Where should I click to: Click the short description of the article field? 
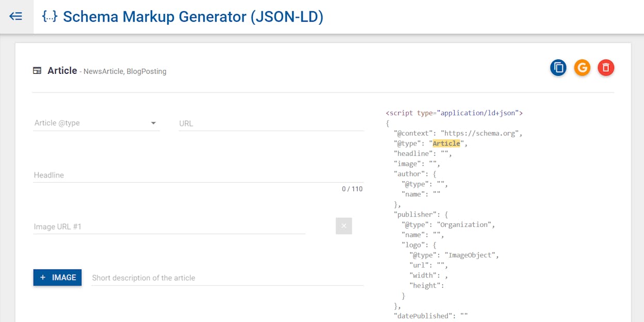point(228,278)
